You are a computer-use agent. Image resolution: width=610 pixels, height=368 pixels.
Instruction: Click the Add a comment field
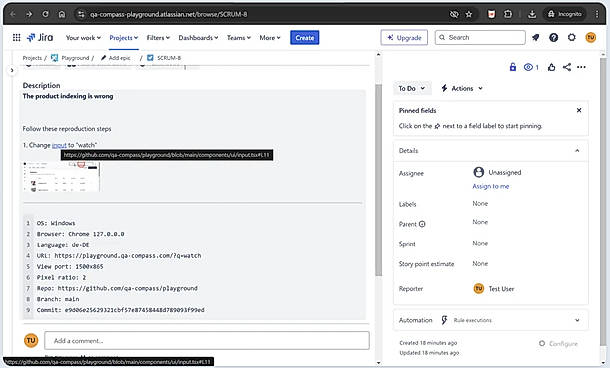[207, 341]
